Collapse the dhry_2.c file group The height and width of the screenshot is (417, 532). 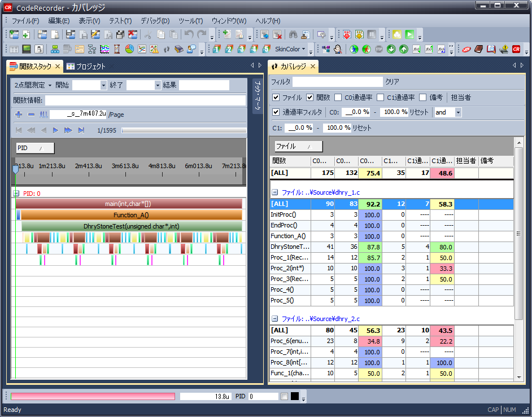pyautogui.click(x=275, y=319)
